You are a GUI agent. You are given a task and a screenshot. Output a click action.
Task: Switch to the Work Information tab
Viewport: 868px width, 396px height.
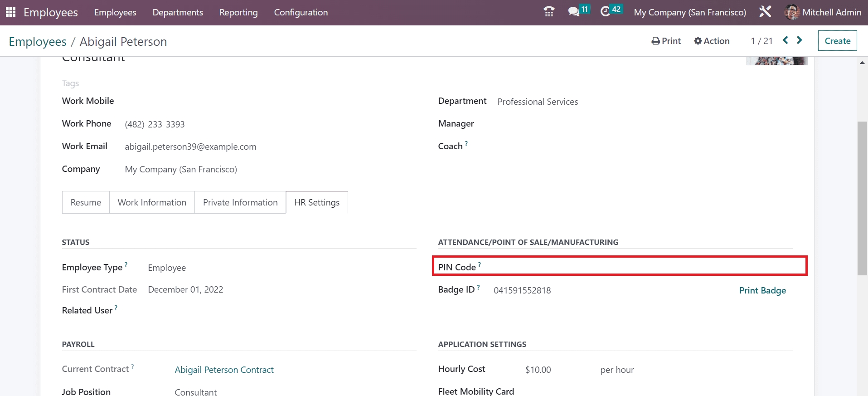click(152, 202)
